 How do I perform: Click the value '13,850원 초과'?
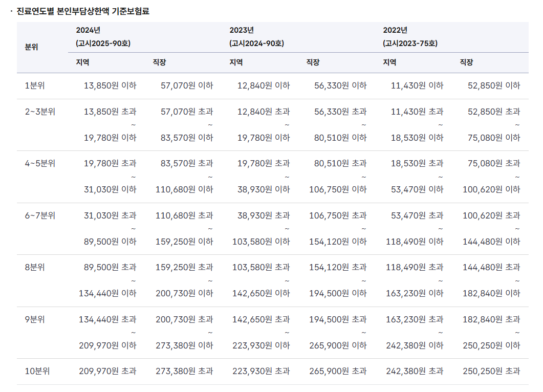(110, 112)
